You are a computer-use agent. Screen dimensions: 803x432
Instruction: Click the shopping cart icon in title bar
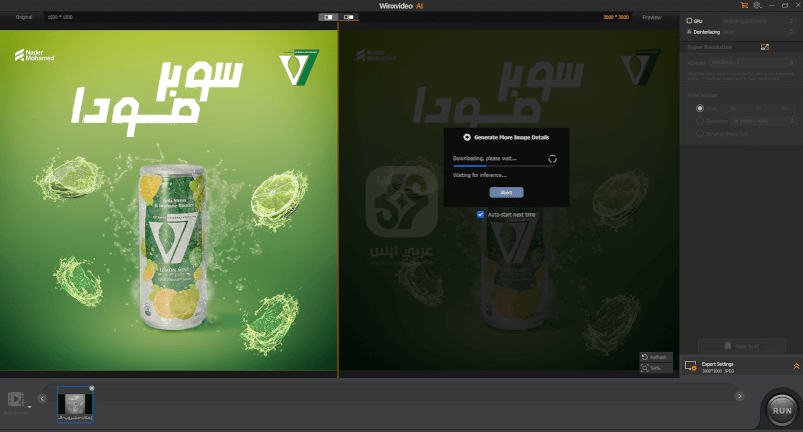tap(744, 5)
